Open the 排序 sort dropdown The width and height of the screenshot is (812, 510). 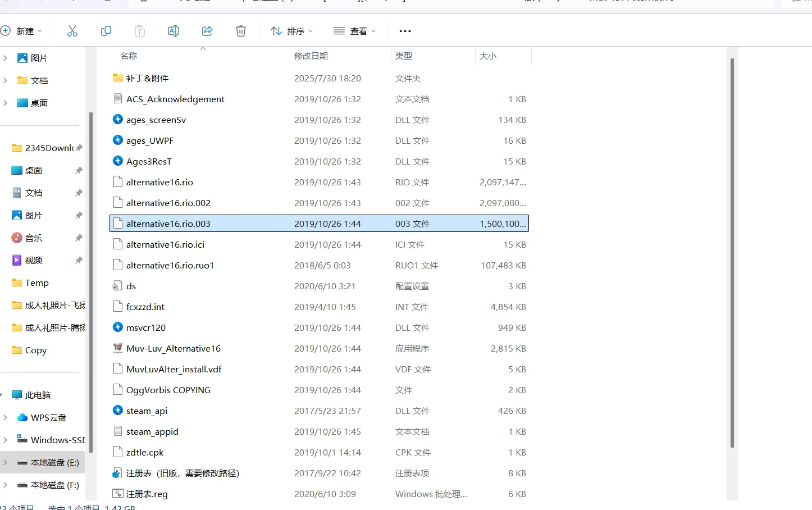(x=291, y=31)
